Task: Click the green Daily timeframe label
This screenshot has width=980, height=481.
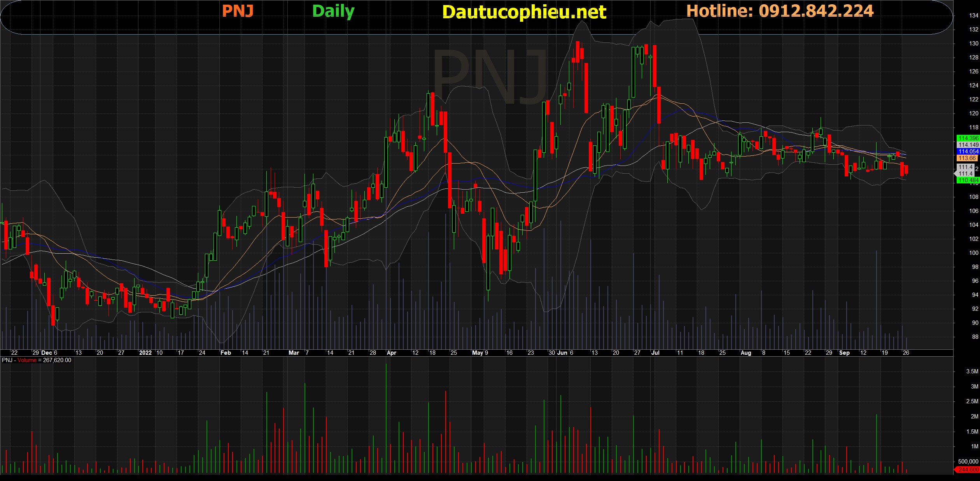Action: [333, 11]
